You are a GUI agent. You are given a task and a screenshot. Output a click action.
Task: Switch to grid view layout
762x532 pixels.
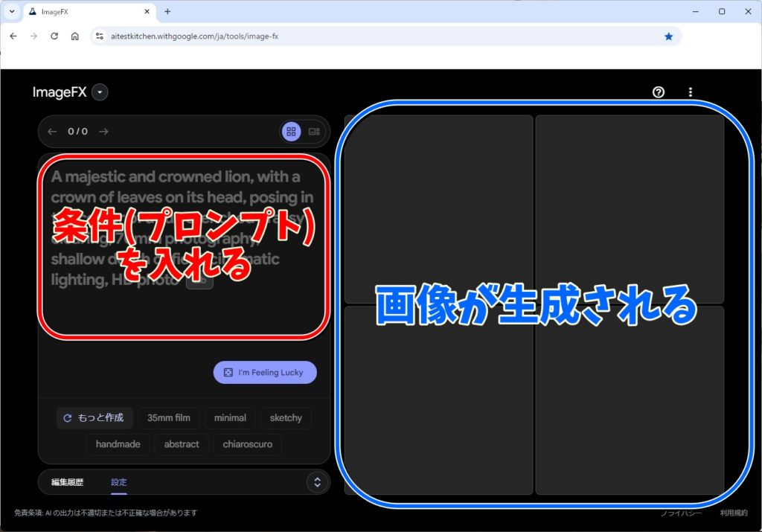[x=291, y=132]
